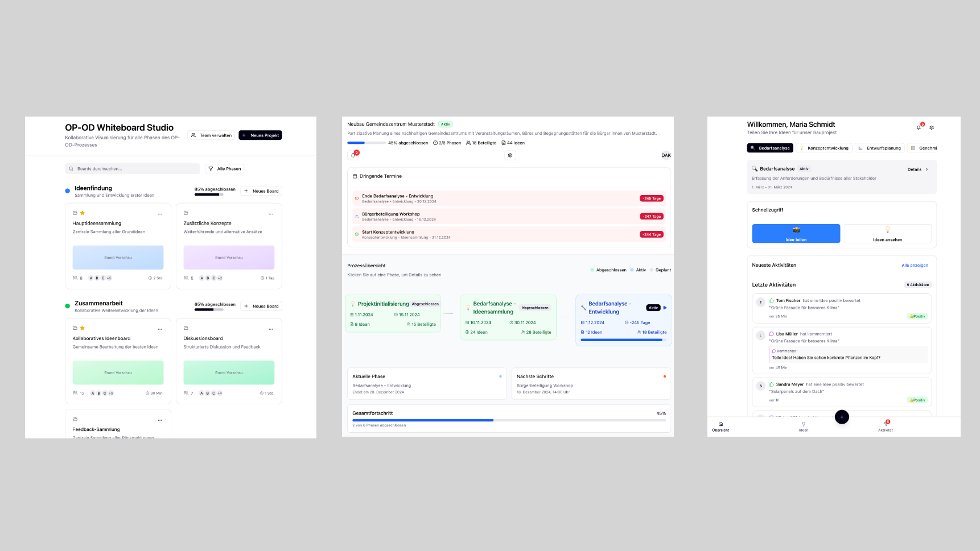This screenshot has height=551, width=980.
Task: Switch to Aktivität in bottom navigation
Action: (886, 426)
